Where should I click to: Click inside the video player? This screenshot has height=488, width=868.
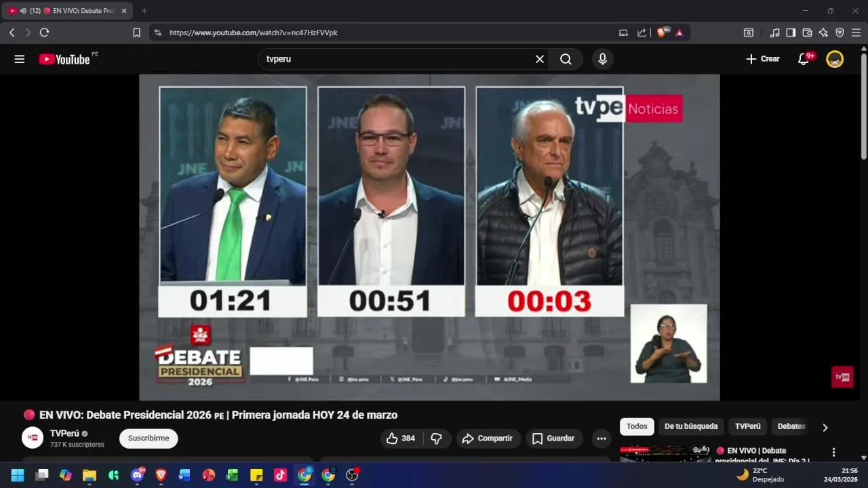[x=429, y=237]
